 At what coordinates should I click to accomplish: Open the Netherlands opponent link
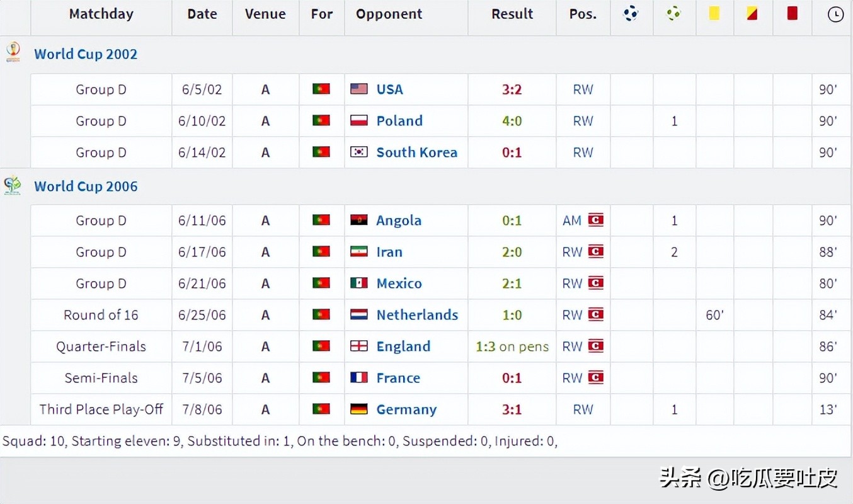tap(417, 315)
